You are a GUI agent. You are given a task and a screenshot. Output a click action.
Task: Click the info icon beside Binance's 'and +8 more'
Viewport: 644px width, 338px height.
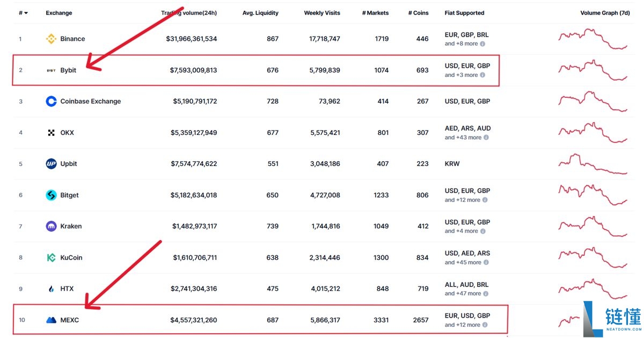[482, 44]
